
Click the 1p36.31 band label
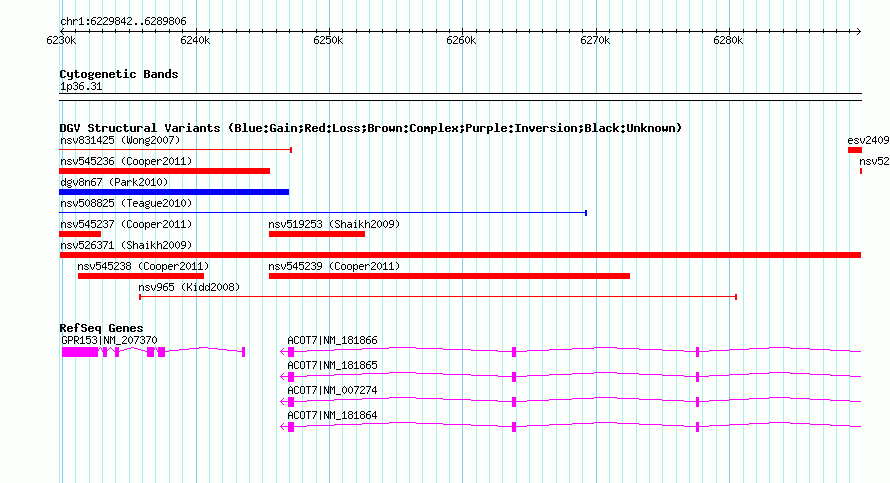(81, 86)
